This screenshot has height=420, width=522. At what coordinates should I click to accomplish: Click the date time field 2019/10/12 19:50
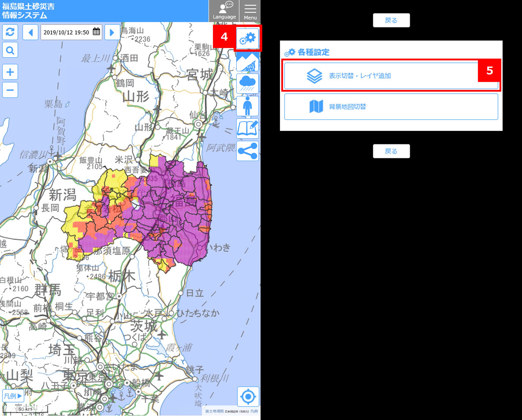71,32
